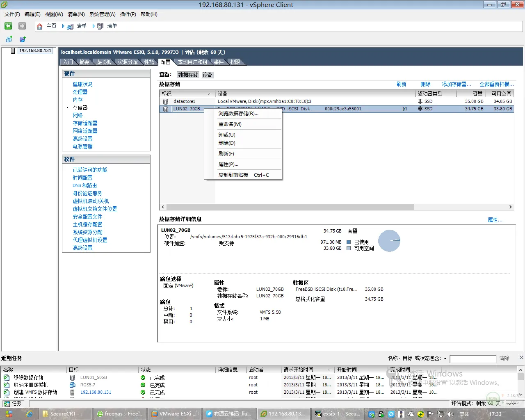
Task: Choose 卸载(U) from context menu
Action: (x=243, y=135)
